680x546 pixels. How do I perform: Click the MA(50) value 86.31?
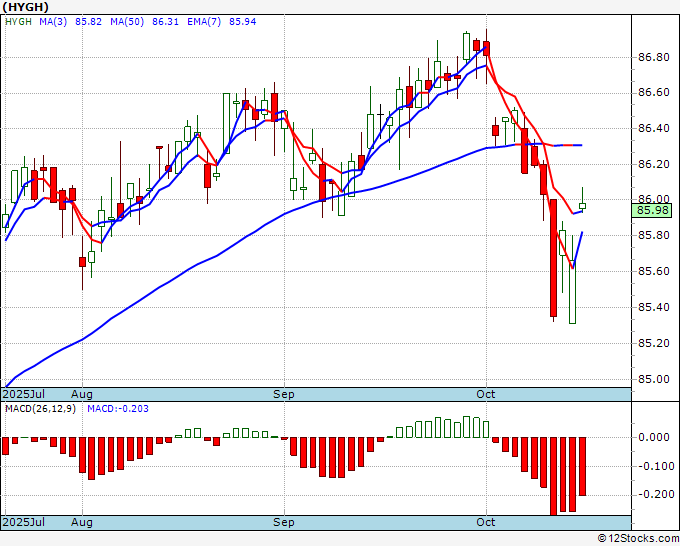click(165, 22)
